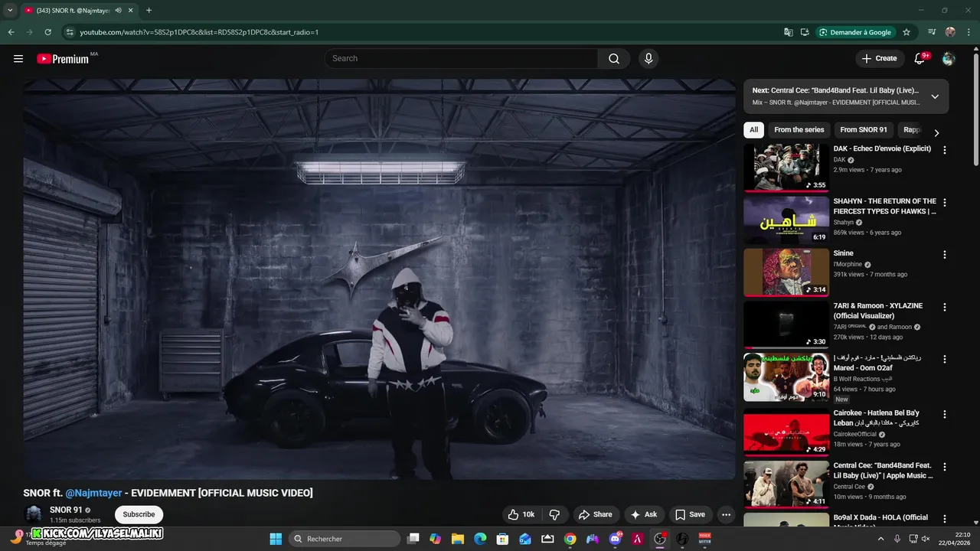The width and height of the screenshot is (980, 551).
Task: Open OBS Studio from taskbar
Action: [660, 539]
